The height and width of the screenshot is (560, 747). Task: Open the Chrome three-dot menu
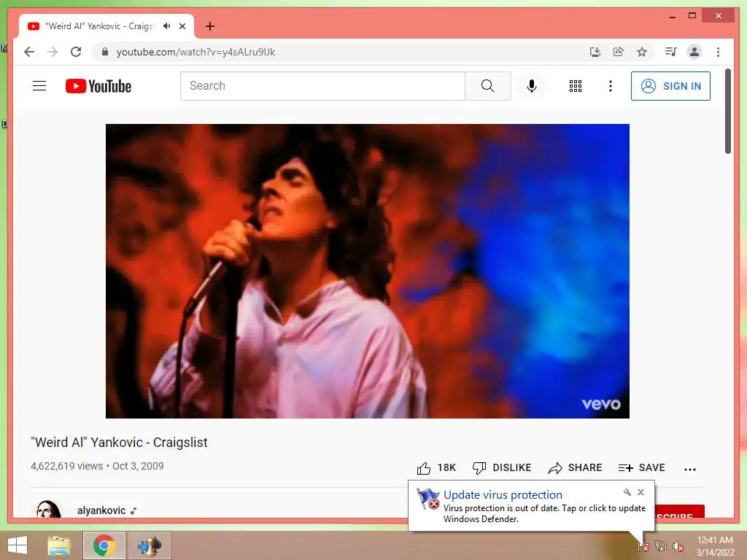click(718, 52)
